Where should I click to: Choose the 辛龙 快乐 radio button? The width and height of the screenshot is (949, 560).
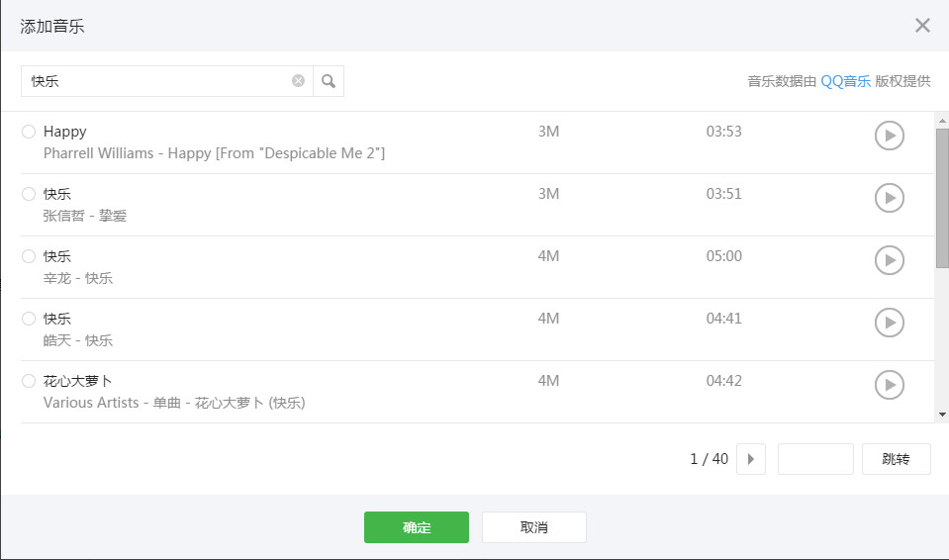coord(29,256)
